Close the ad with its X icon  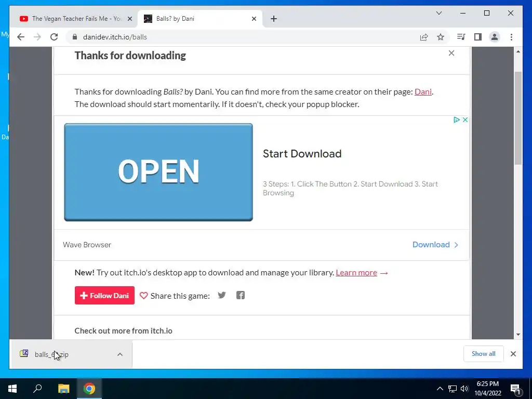pos(465,120)
